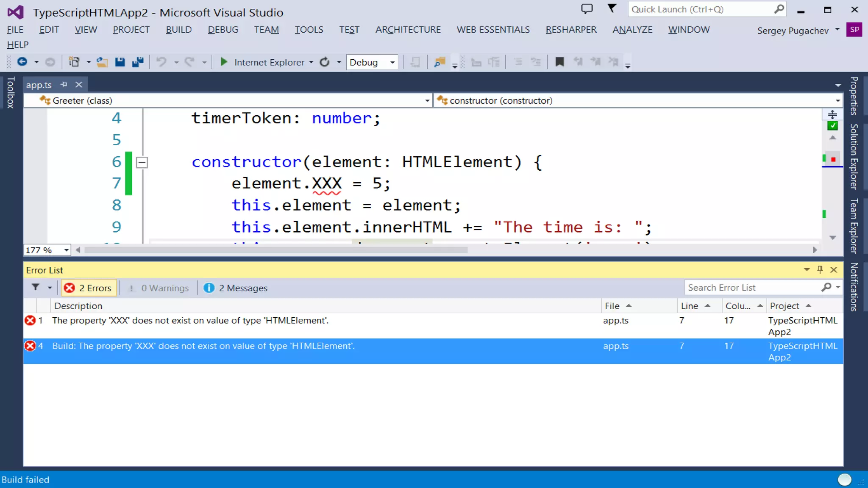Click the Comment out lines icon
This screenshot has width=868, height=488.
click(518, 62)
